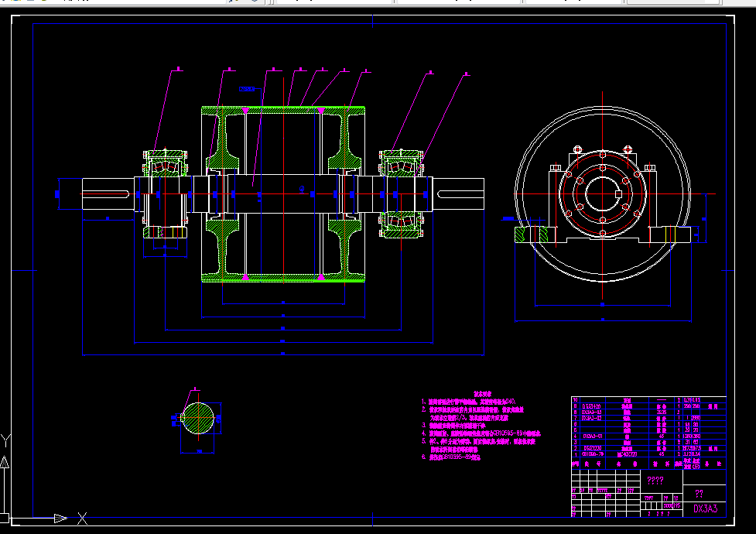Select the center mark symbol on shaft axis
Viewport: 756px width, 534px height.
[302, 189]
